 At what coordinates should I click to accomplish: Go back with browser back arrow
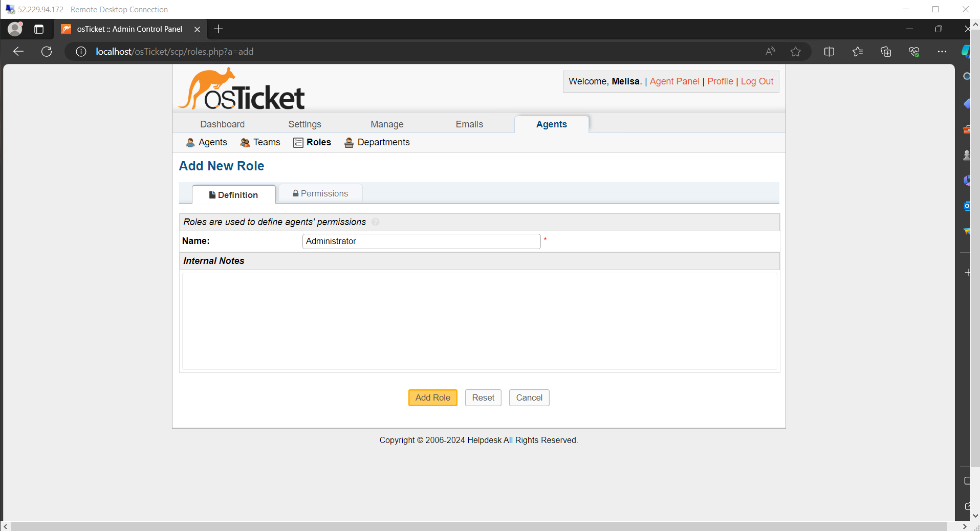[x=18, y=51]
